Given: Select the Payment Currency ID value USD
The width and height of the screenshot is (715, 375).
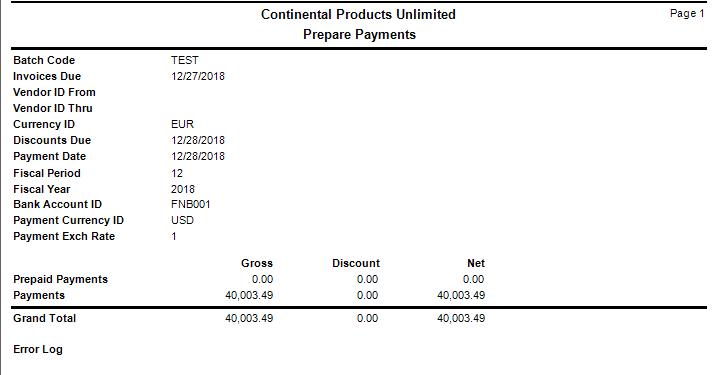Looking at the screenshot, I should [x=182, y=220].
